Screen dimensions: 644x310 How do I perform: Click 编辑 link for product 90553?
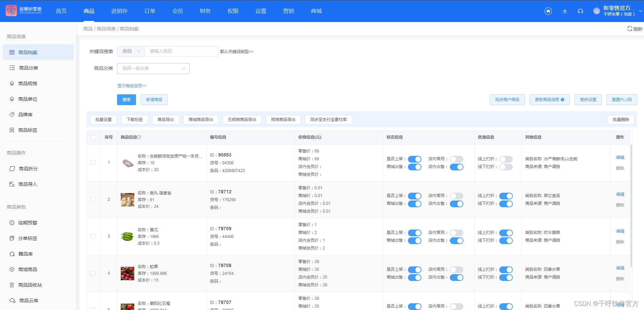click(620, 158)
